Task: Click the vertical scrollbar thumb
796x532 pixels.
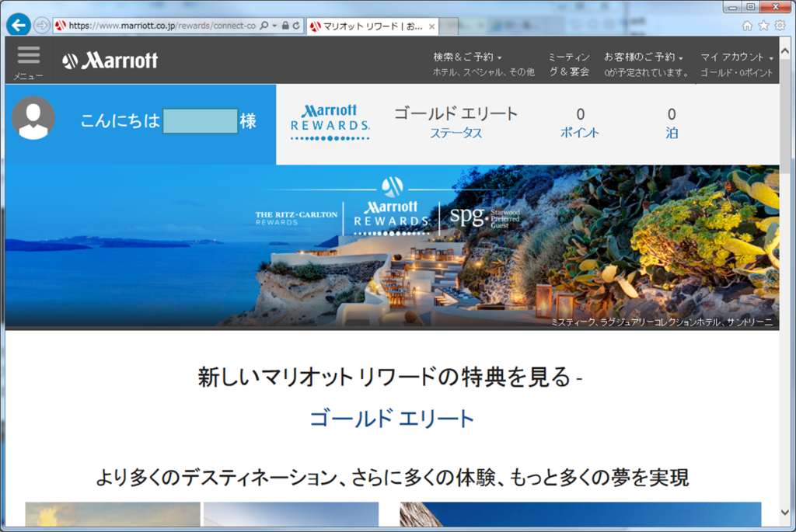Action: click(x=785, y=116)
